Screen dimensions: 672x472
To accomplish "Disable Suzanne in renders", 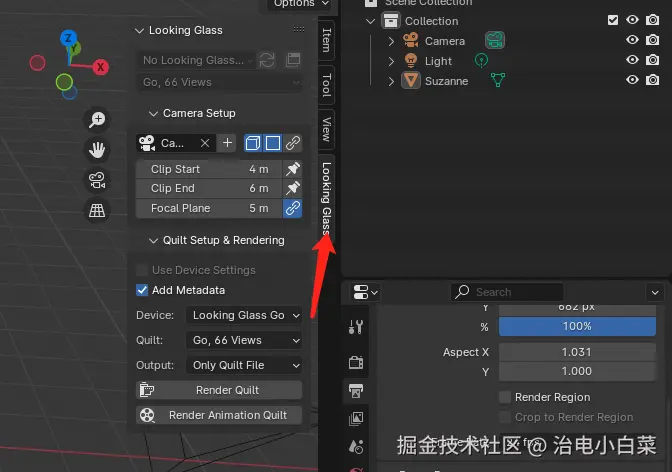I will [653, 80].
